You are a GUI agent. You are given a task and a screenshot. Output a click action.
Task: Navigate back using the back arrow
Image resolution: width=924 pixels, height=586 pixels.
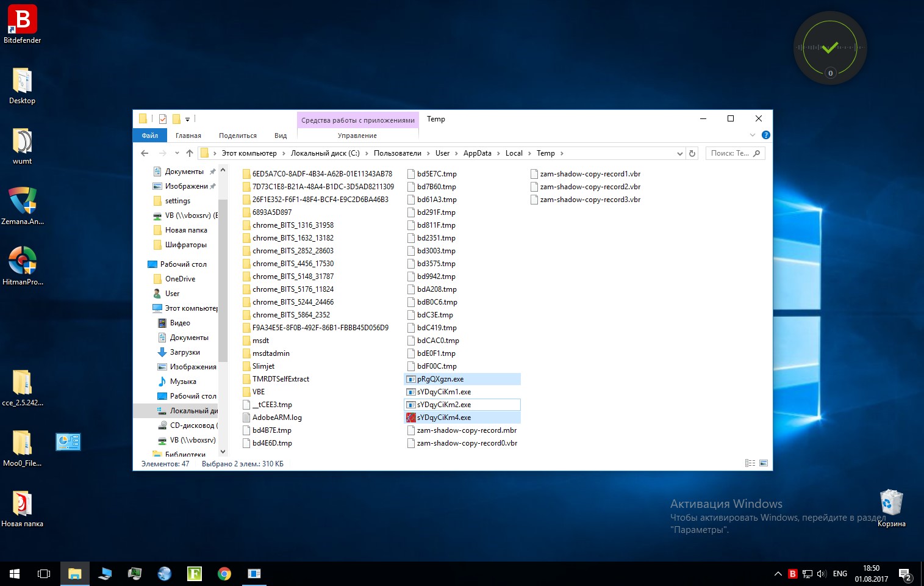[x=145, y=153]
